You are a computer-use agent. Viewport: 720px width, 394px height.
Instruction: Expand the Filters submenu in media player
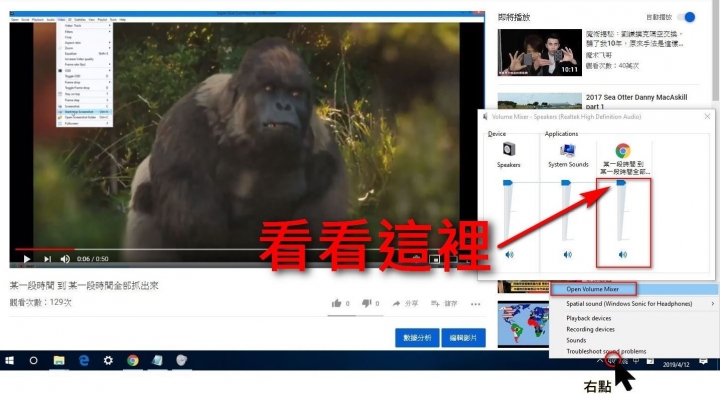[84, 32]
